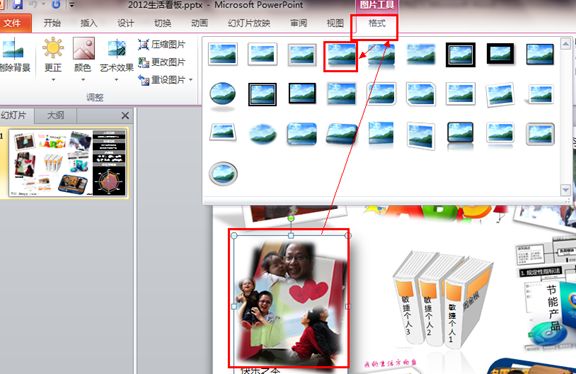This screenshot has width=576, height=374.
Task: Select the 格式 tab under 图片工具
Action: tap(377, 24)
